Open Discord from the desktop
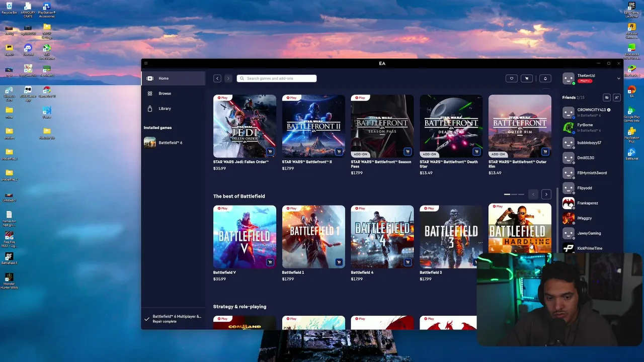The width and height of the screenshot is (644, 362). click(28, 49)
